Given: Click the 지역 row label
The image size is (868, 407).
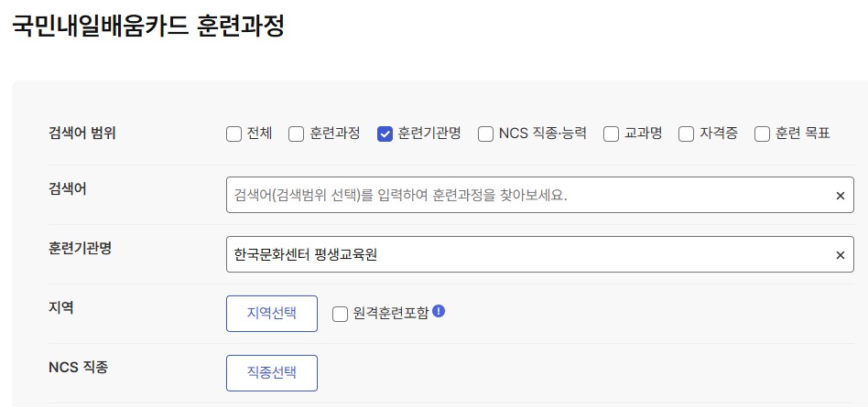Looking at the screenshot, I should (61, 307).
